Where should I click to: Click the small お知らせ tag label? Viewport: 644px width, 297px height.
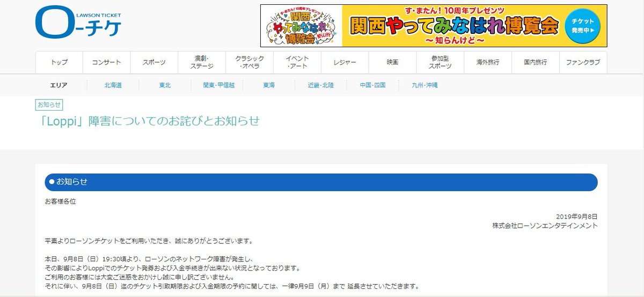[x=49, y=104]
